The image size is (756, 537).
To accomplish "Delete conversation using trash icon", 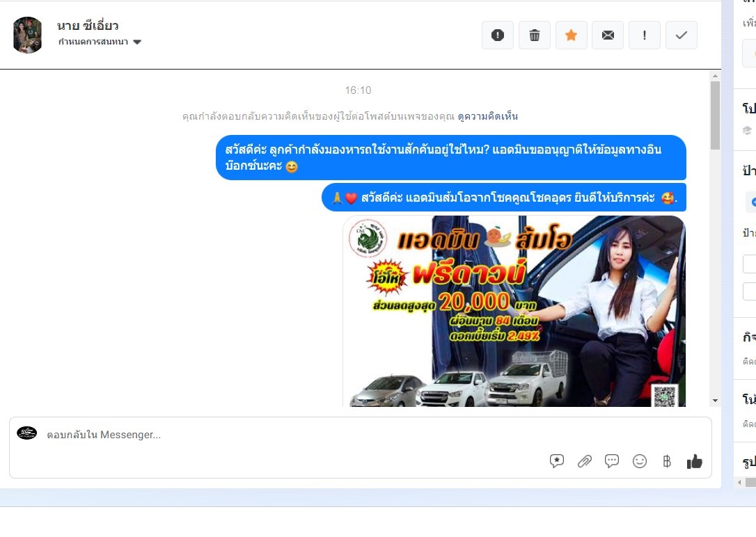I will point(535,35).
